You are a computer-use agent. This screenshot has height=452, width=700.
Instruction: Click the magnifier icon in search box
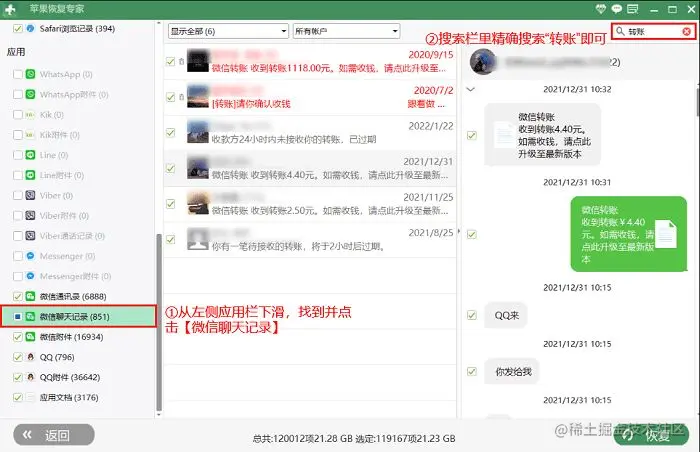[620, 31]
